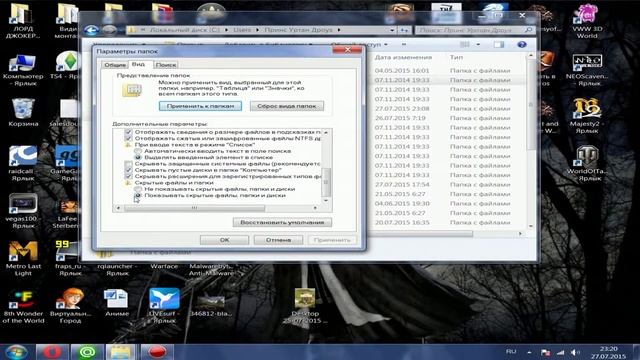Sort by the Дата изменения column header
The height and width of the screenshot is (360, 640).
403,58
